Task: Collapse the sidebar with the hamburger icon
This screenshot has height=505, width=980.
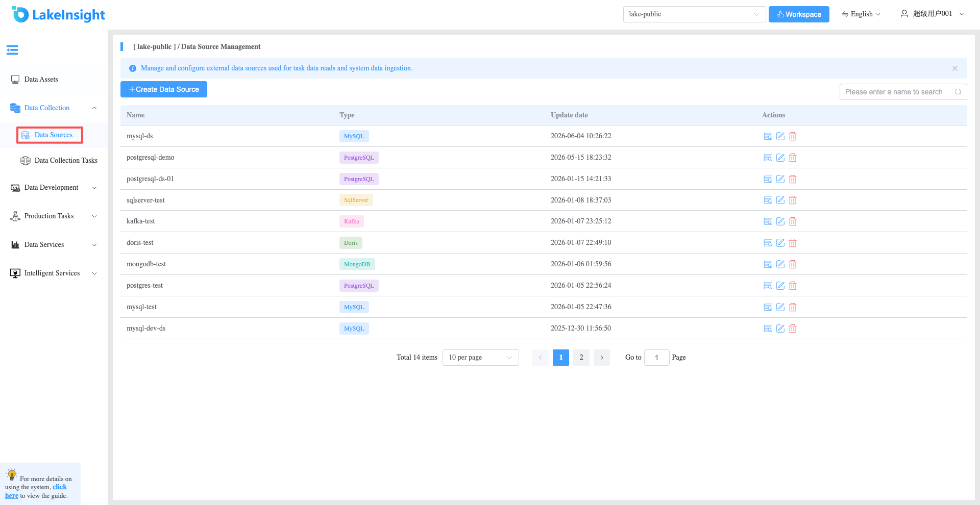Action: click(x=12, y=49)
